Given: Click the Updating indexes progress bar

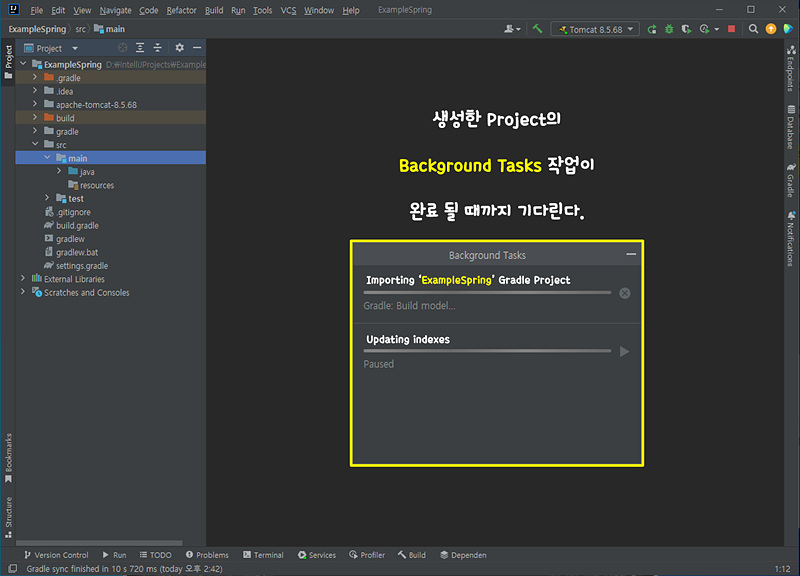Looking at the screenshot, I should point(487,351).
